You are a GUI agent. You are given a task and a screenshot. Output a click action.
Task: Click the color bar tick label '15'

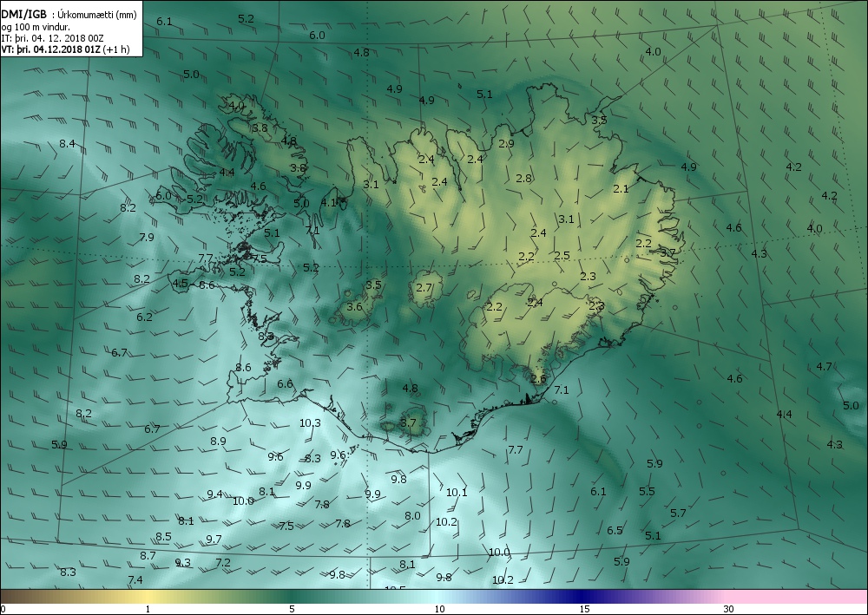coord(584,609)
